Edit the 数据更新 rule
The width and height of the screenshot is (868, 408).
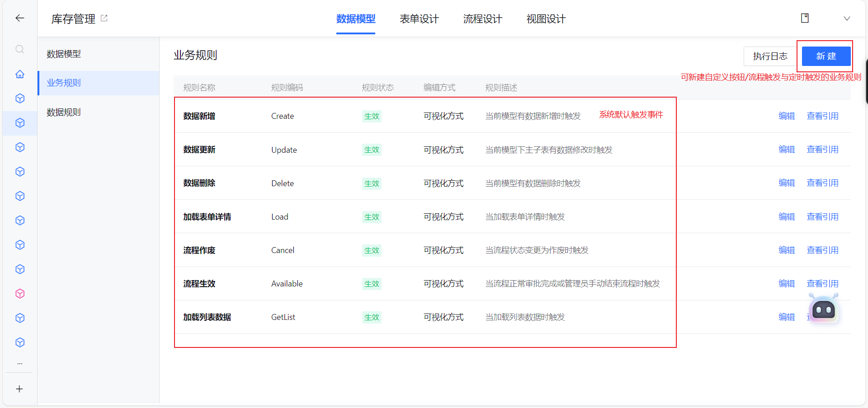[x=787, y=150]
